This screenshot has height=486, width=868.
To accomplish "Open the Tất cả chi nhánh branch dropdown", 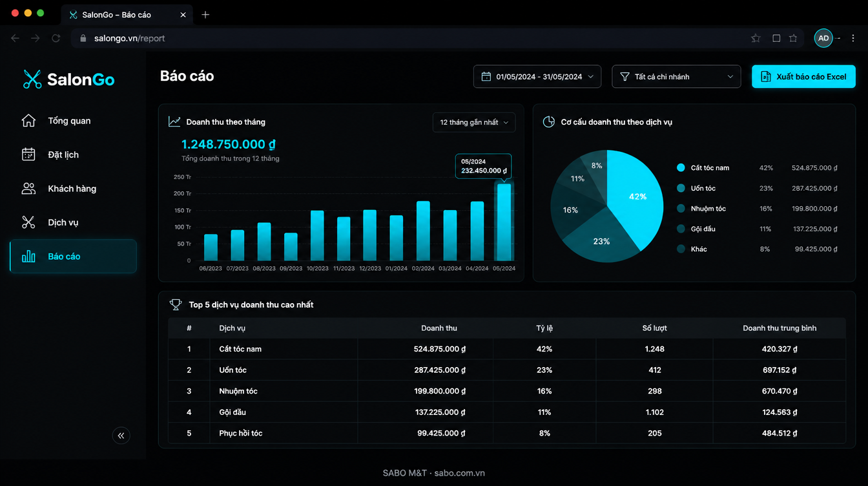I will click(676, 76).
